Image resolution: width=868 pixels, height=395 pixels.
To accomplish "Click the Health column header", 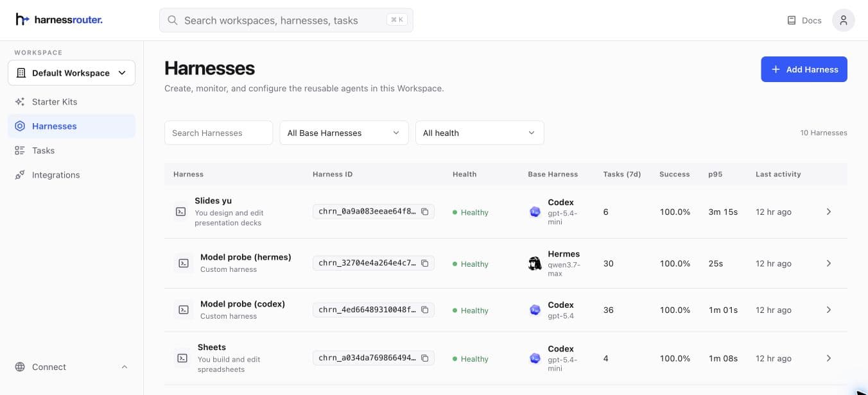I will (465, 174).
